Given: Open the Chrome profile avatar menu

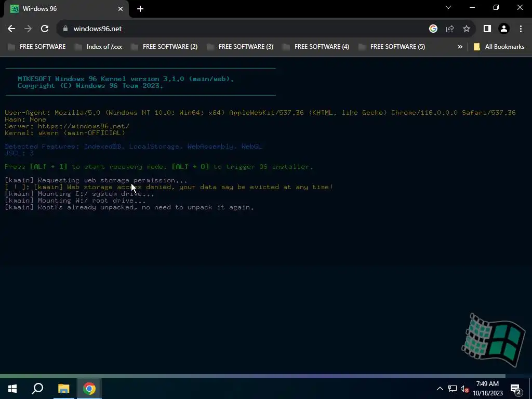Looking at the screenshot, I should click(x=504, y=29).
